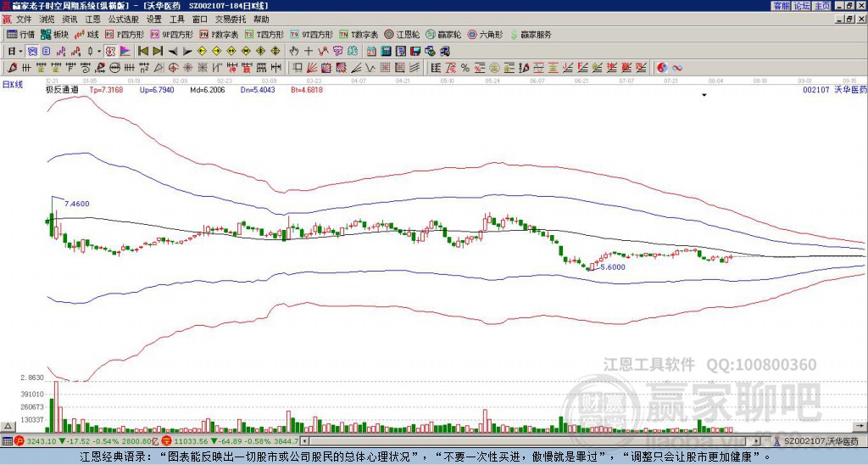
Task: Open the 江恩 menu
Action: 93,20
